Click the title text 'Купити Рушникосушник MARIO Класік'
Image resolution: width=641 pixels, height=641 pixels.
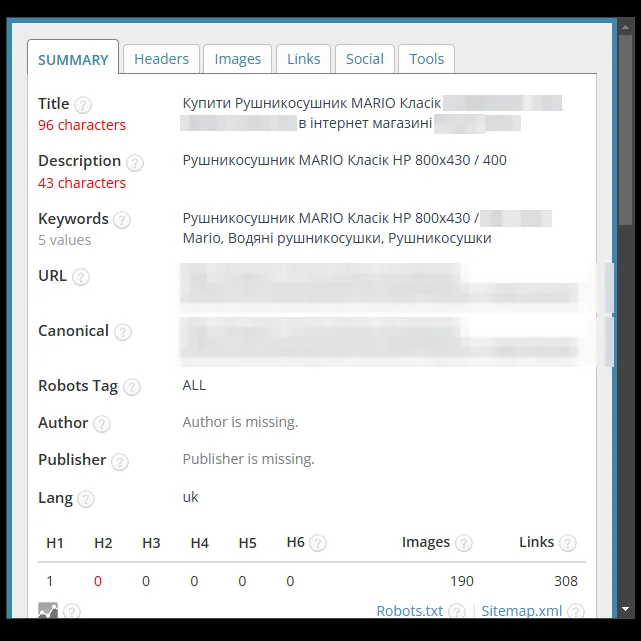(x=312, y=103)
